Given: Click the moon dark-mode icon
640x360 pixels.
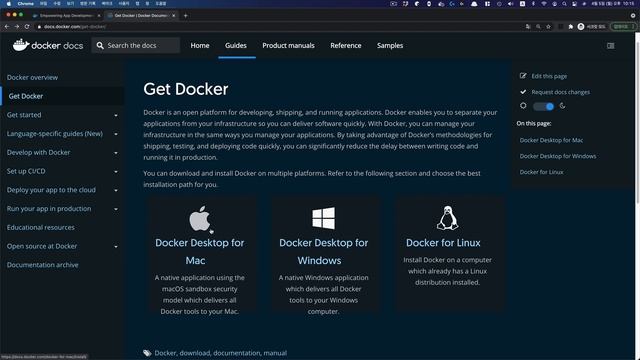Looking at the screenshot, I should tap(562, 106).
